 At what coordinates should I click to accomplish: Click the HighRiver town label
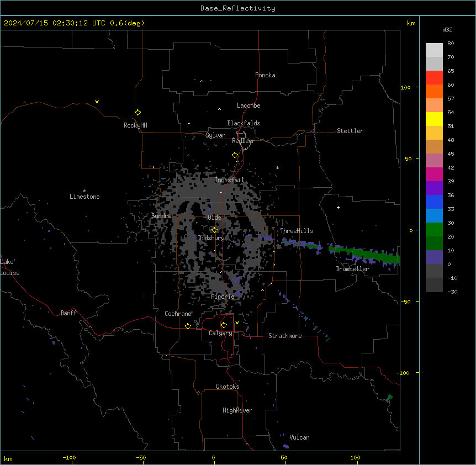point(237,410)
